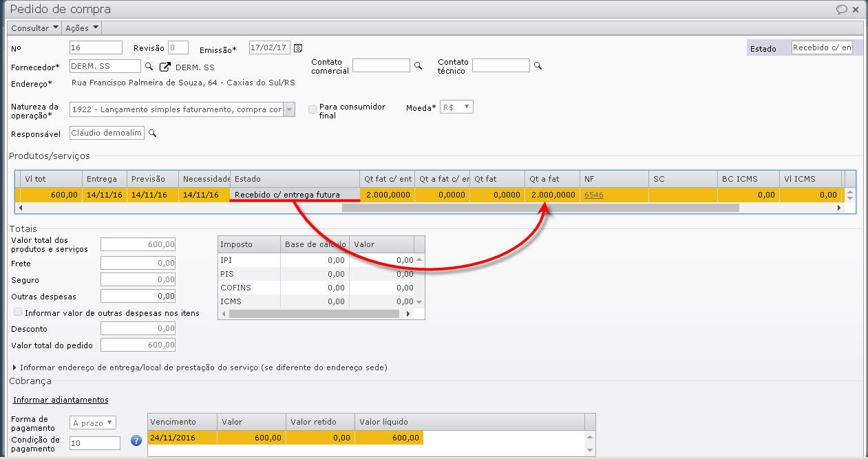
Task: Click the Estado field at top right
Action: [x=822, y=47]
